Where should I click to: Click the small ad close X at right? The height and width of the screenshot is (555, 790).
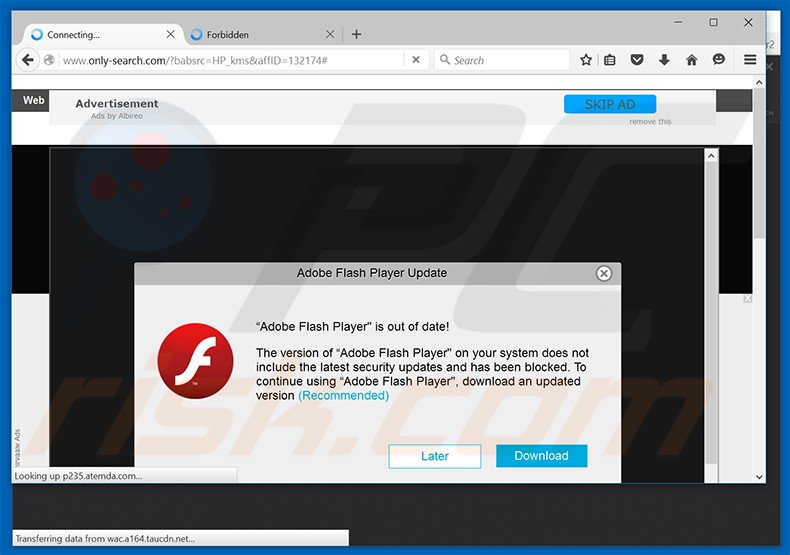pyautogui.click(x=748, y=299)
